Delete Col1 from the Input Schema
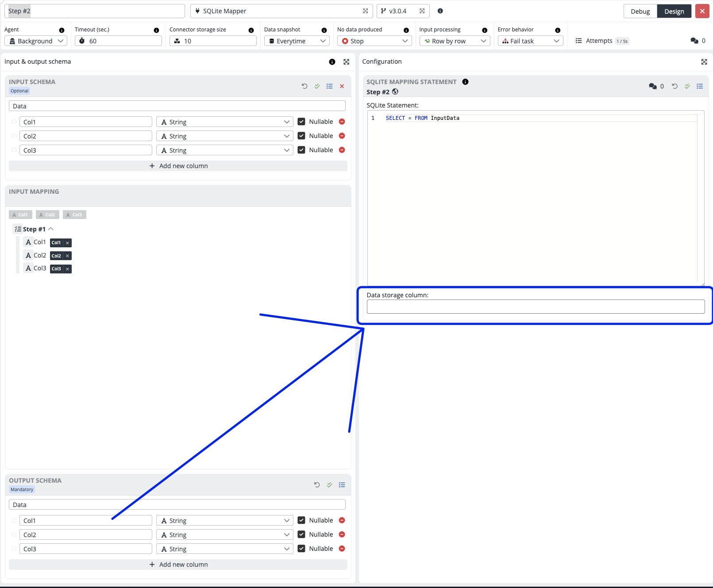The image size is (713, 588). coord(342,122)
